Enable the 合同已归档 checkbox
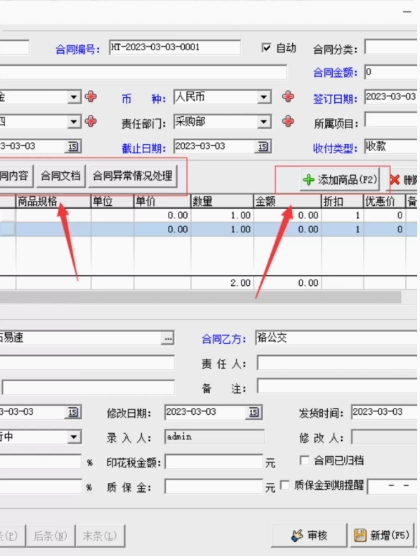420x556 pixels. click(x=304, y=461)
